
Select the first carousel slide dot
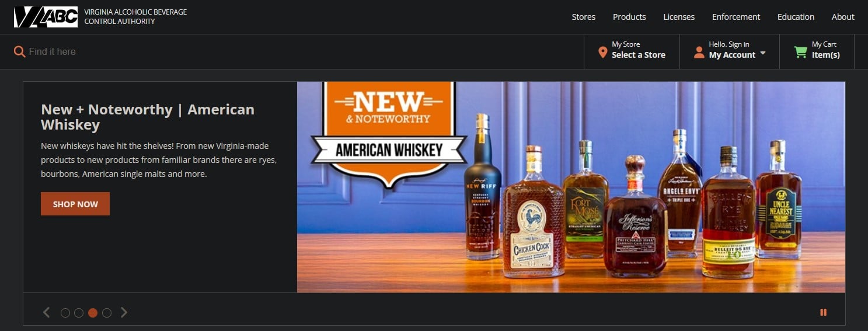65,313
